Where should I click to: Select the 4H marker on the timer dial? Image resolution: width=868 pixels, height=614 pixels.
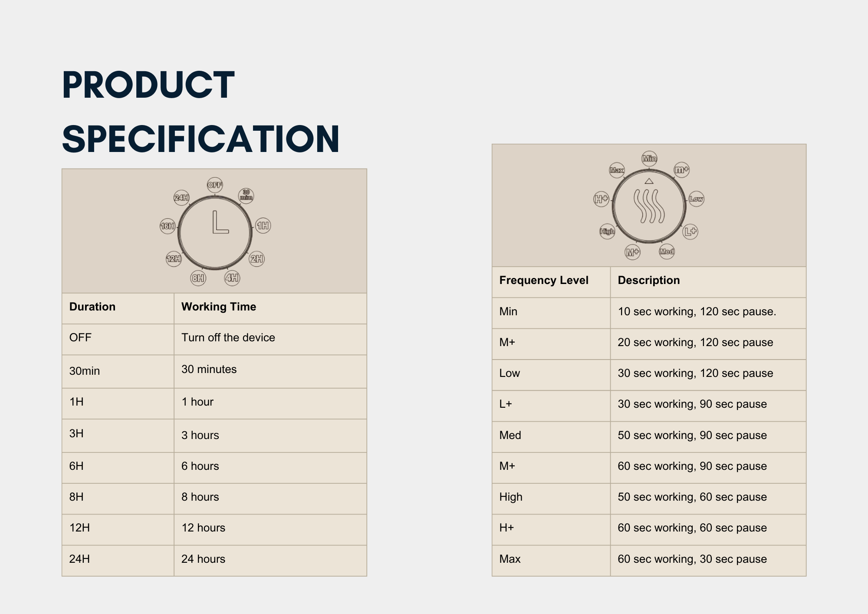(232, 278)
